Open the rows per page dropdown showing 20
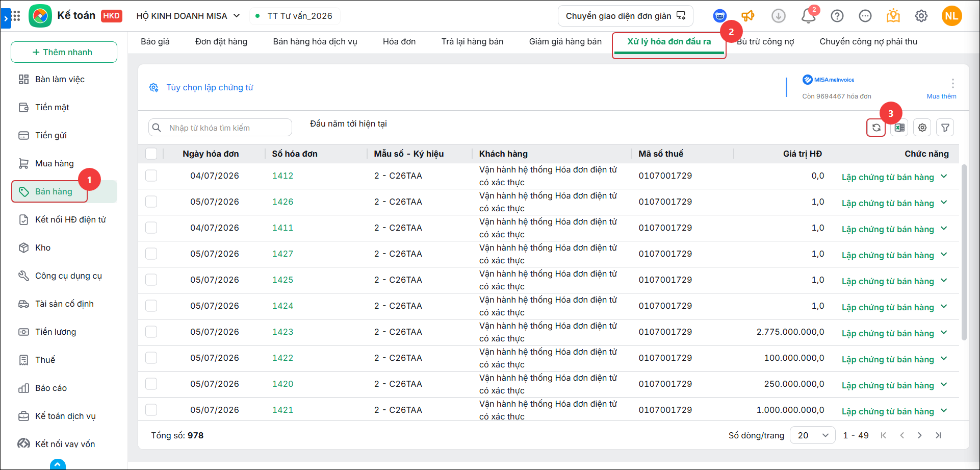The height and width of the screenshot is (470, 980). 812,435
